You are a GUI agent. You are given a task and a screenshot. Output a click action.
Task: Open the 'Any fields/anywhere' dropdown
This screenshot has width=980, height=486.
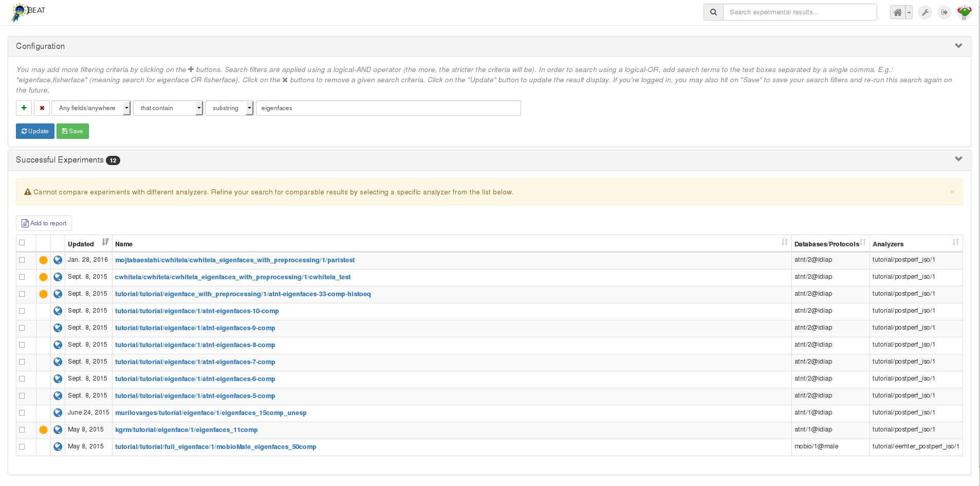coord(91,108)
